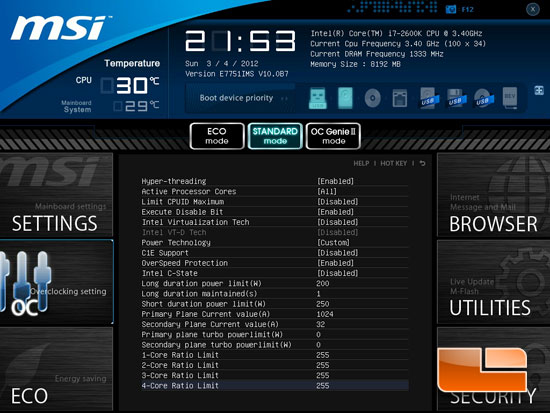
Task: Click the date Sun 3 / 4 / 2012
Action: (x=222, y=64)
